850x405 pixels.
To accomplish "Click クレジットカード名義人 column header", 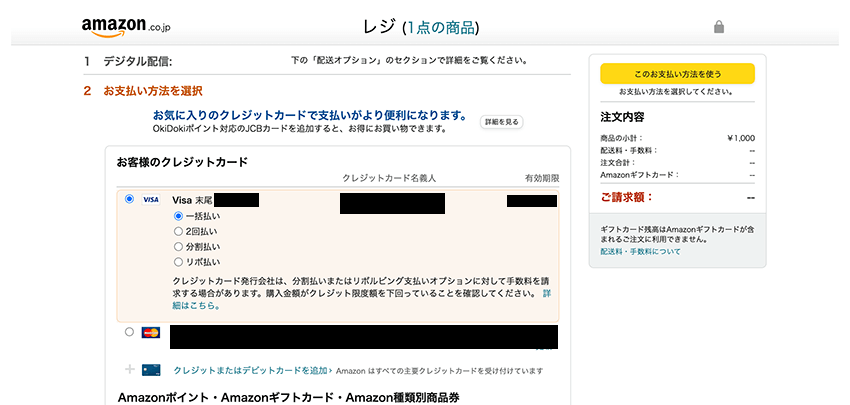I will (389, 178).
